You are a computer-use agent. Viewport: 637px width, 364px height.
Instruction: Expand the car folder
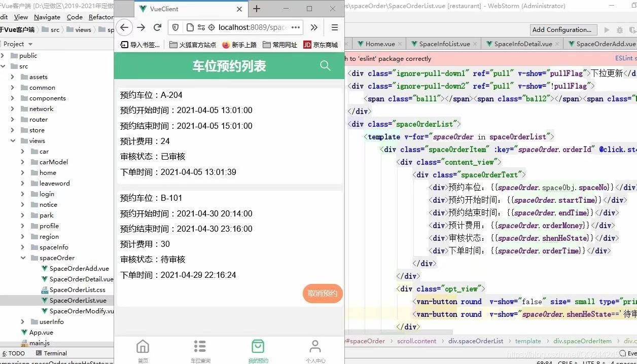(x=22, y=151)
